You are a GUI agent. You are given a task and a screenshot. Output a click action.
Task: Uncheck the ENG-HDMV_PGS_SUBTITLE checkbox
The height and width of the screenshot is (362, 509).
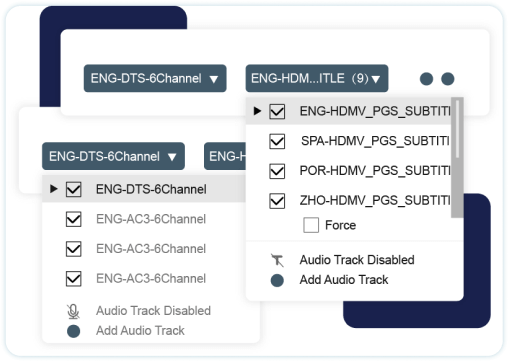coord(277,111)
